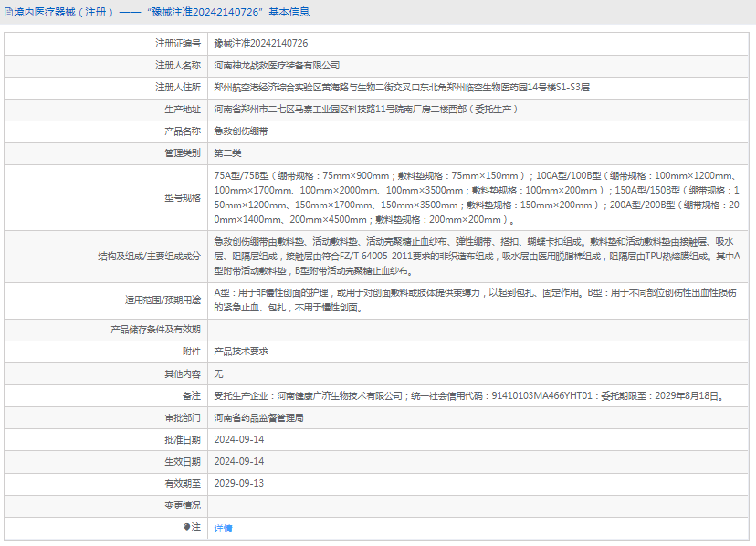Open the 详情 link in the 注 row
The height and width of the screenshot is (546, 756).
(223, 528)
